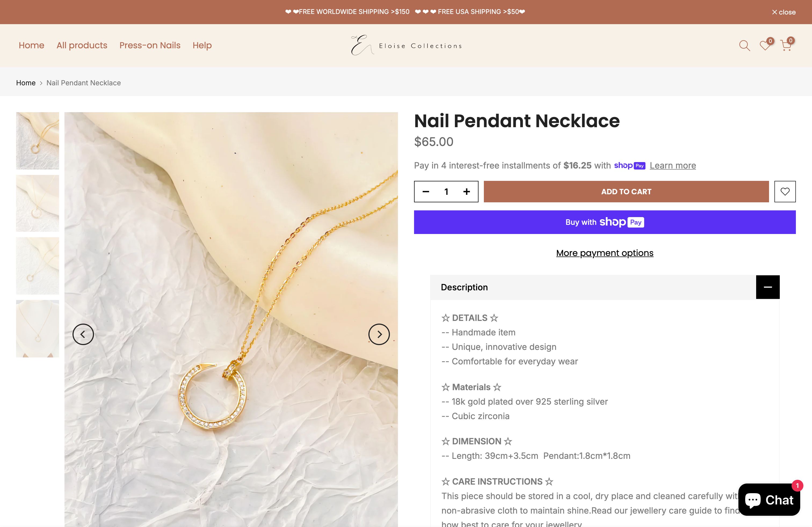Expand More payment options
The width and height of the screenshot is (812, 527).
pyautogui.click(x=604, y=252)
